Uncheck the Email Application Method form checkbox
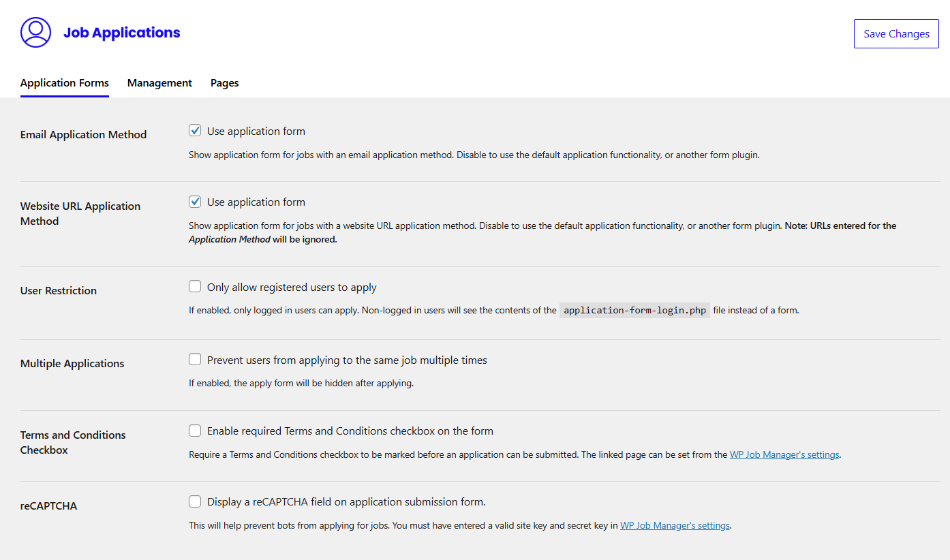This screenshot has width=950, height=560. pos(195,131)
